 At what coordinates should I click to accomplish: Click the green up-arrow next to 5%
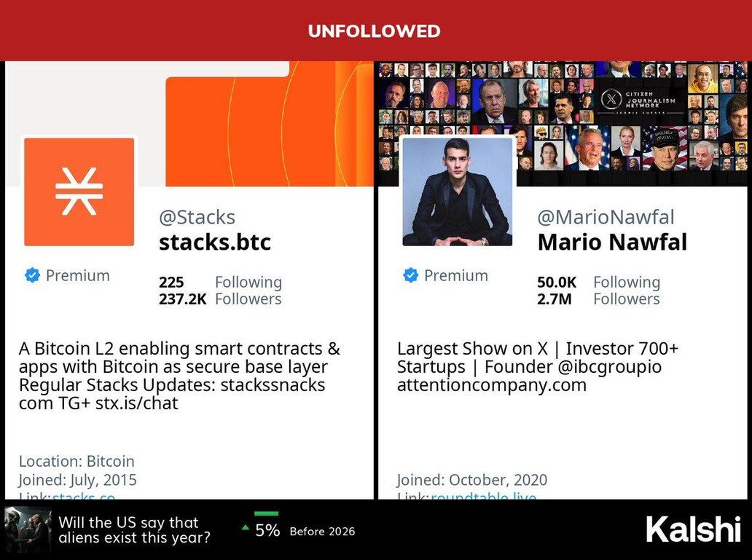point(246,528)
